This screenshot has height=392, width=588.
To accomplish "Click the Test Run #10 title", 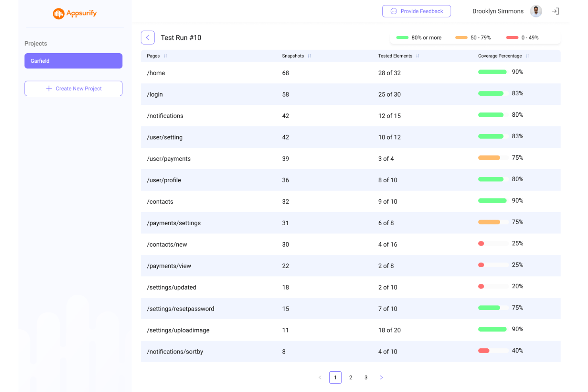I will [x=181, y=38].
